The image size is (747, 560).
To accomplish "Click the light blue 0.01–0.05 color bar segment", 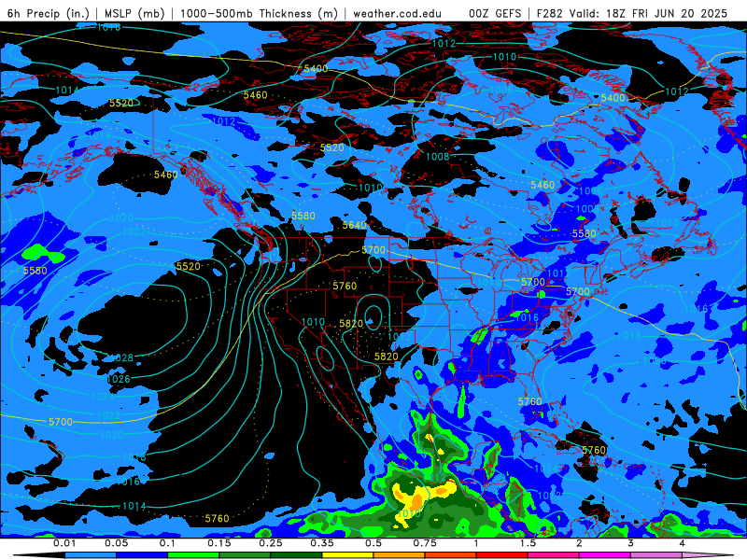I will [91, 555].
